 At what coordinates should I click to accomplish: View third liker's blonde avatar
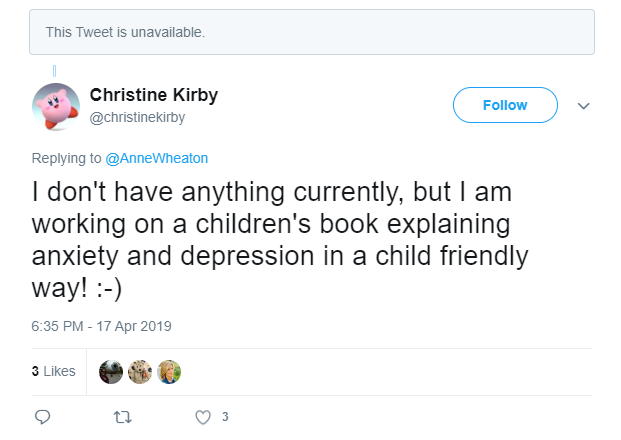[x=169, y=372]
